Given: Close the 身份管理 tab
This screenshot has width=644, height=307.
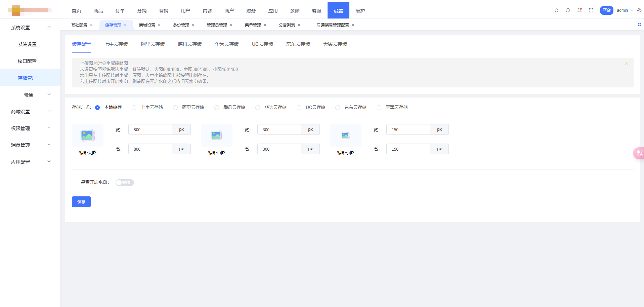Looking at the screenshot, I should (x=193, y=25).
